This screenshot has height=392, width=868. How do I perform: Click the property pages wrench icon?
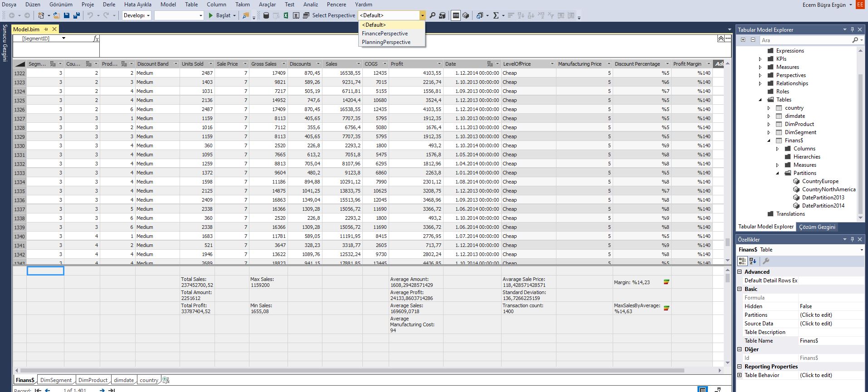point(766,261)
